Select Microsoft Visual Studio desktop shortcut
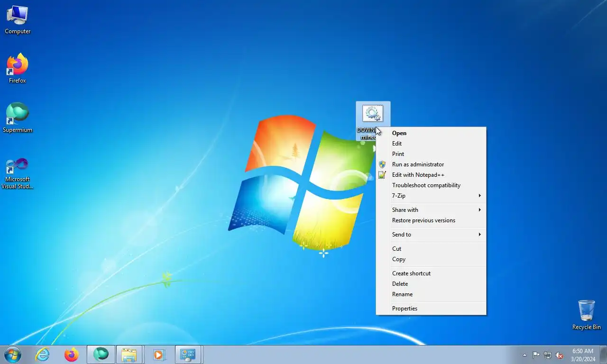The image size is (607, 364). (x=18, y=173)
